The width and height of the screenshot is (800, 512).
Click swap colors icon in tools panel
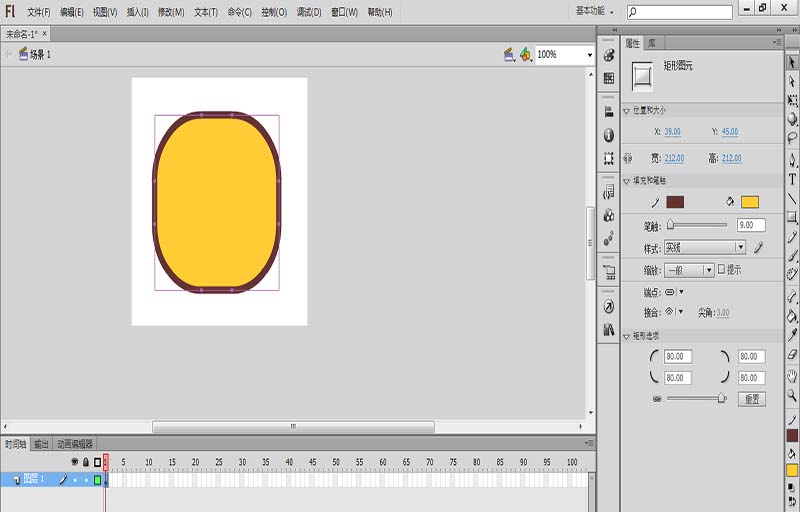(792, 501)
